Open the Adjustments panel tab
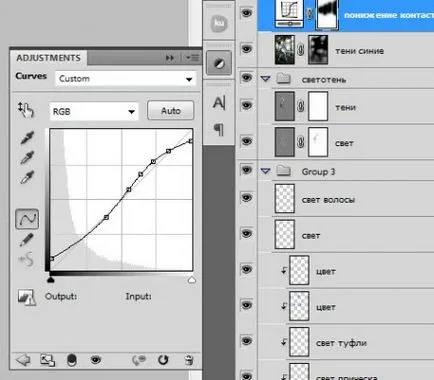The image size is (434, 380). (x=48, y=58)
